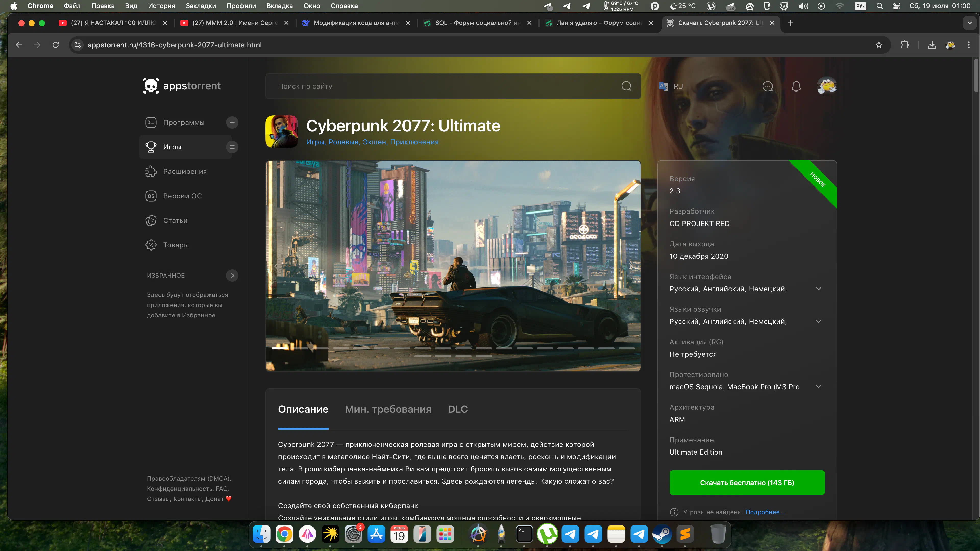Open the RU language translate selector
The width and height of the screenshot is (980, 551).
(x=671, y=86)
